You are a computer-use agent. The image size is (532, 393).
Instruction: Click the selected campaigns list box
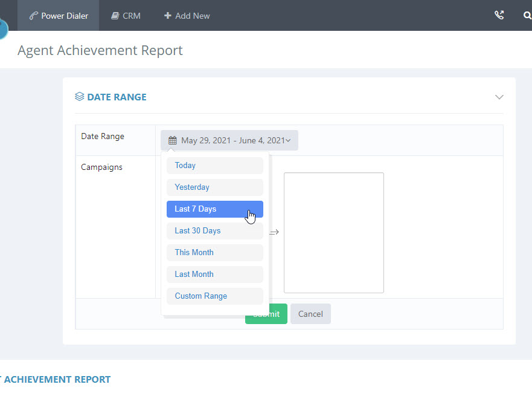pyautogui.click(x=334, y=233)
